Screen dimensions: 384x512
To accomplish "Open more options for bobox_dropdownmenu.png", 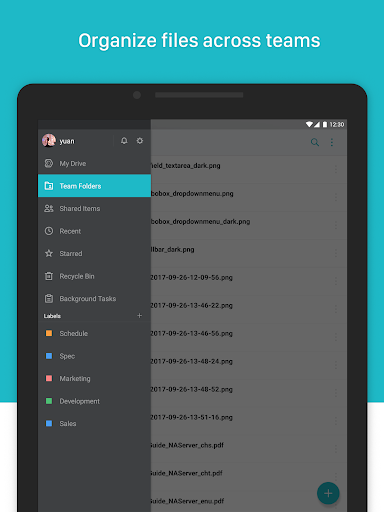I will pos(336,197).
